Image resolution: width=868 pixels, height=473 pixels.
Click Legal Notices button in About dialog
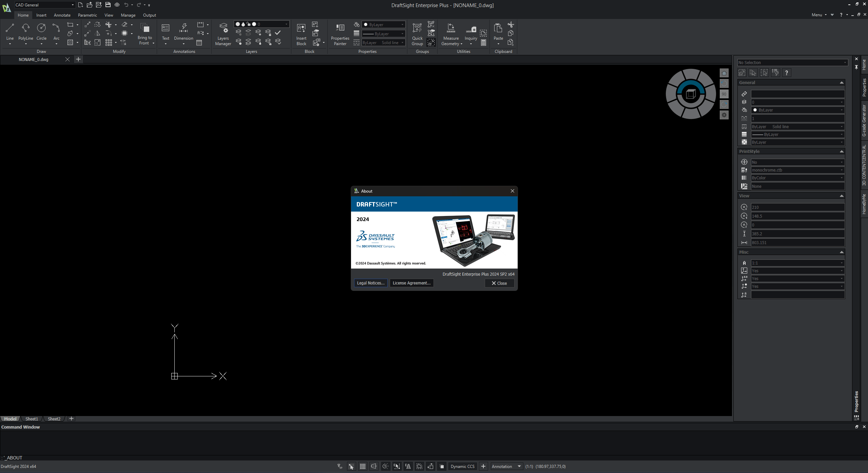[370, 283]
